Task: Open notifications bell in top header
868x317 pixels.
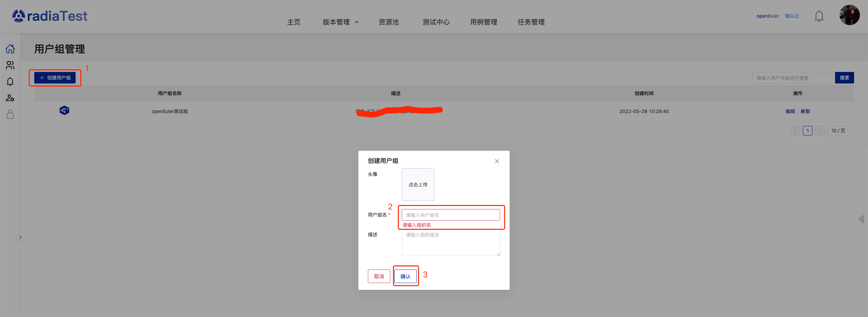Action: (x=819, y=16)
